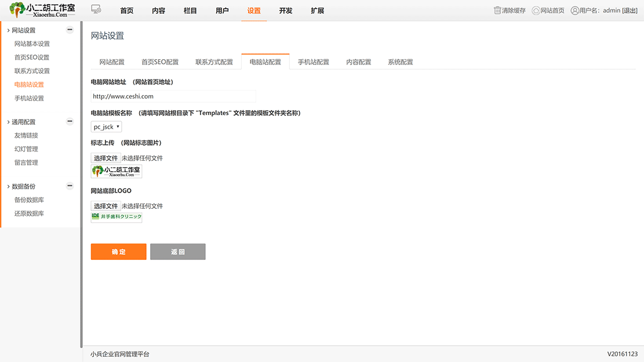Switch to the 系统配置 tab
Screen dimensions: 644x362
[x=400, y=61]
